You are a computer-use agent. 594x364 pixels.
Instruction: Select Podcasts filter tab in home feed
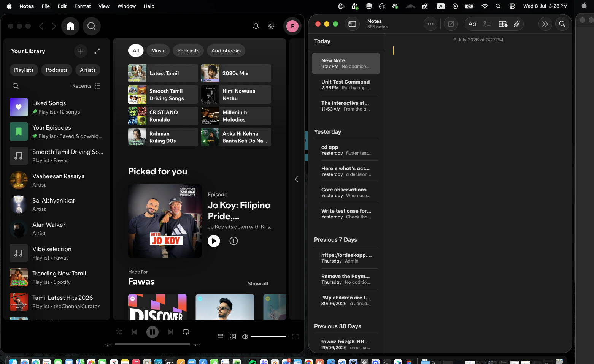coord(188,51)
